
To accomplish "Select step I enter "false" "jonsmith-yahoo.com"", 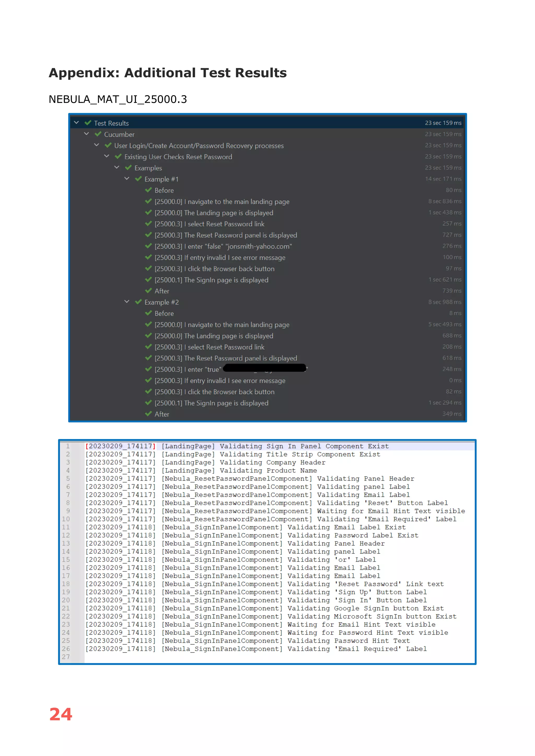I will click(267, 246).
